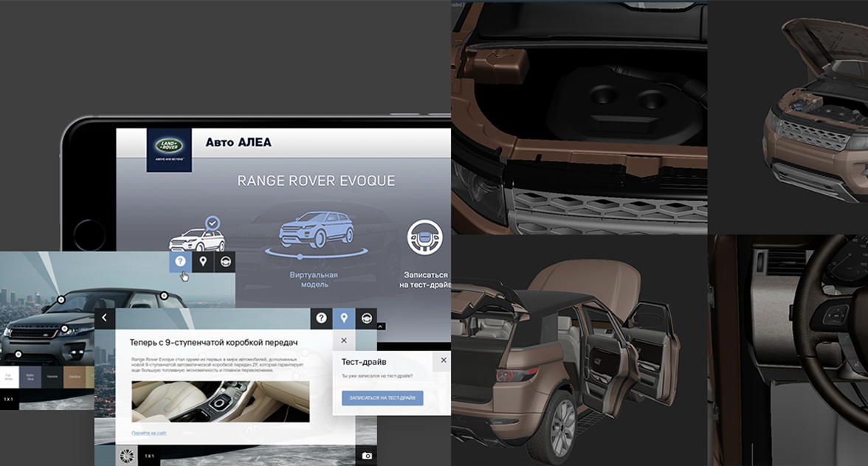This screenshot has width=868, height=466.
Task: Click the hotspot on the car's left roof corner
Action: click(61, 299)
